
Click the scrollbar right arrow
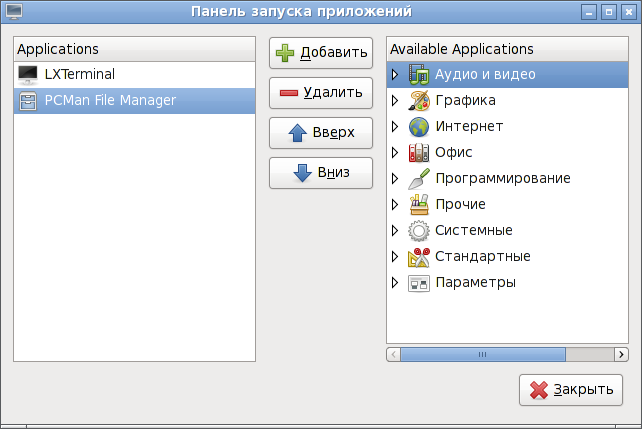(x=621, y=354)
